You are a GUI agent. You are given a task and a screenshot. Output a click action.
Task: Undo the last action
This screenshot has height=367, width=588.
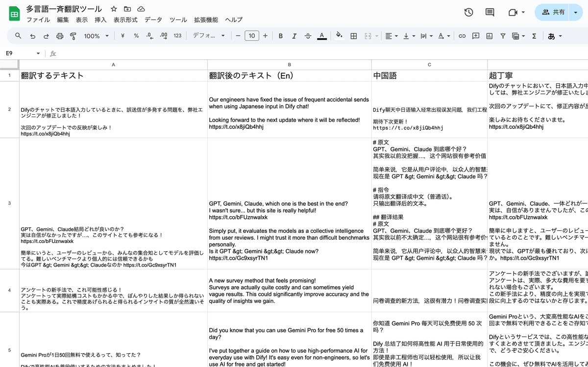click(32, 36)
